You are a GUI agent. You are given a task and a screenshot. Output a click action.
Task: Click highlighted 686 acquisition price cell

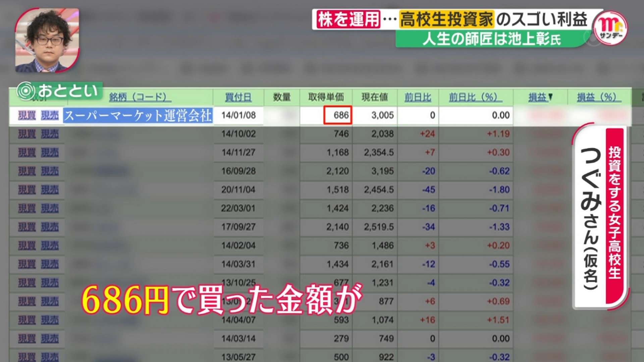pyautogui.click(x=338, y=115)
